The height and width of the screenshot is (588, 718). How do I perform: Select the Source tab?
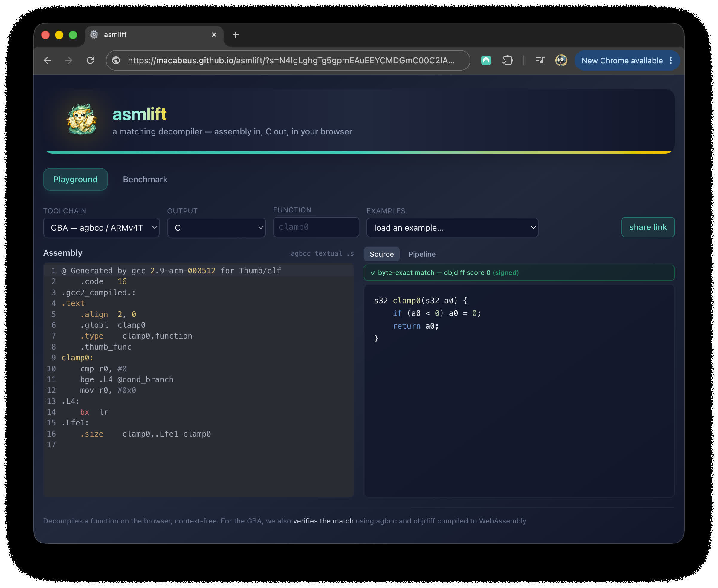click(382, 254)
